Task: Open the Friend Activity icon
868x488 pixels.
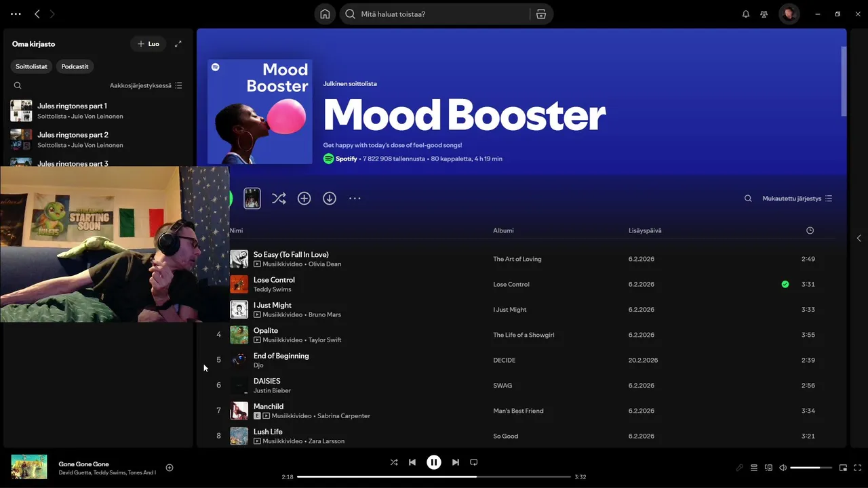Action: 764,14
